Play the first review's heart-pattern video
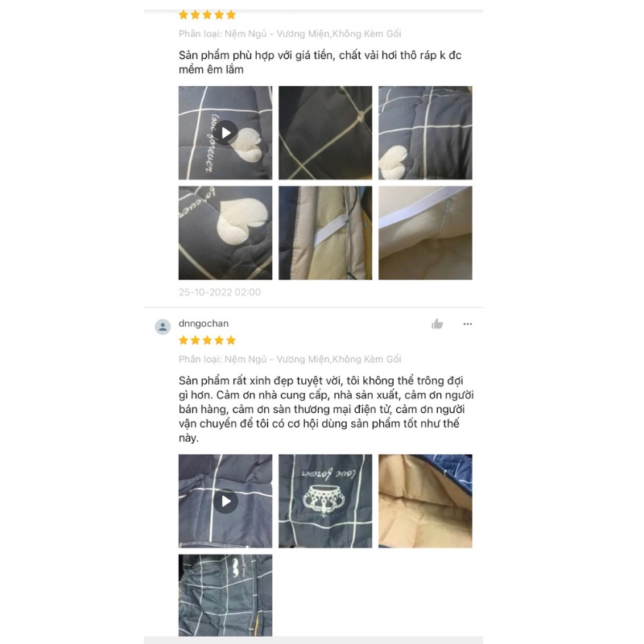The height and width of the screenshot is (644, 644). point(225,133)
